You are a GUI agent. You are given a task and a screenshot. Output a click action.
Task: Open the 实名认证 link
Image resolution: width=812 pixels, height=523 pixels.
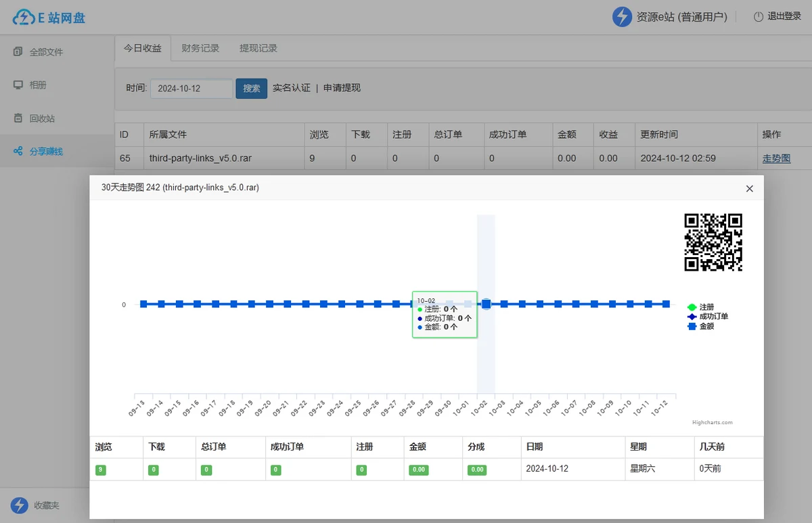[291, 88]
